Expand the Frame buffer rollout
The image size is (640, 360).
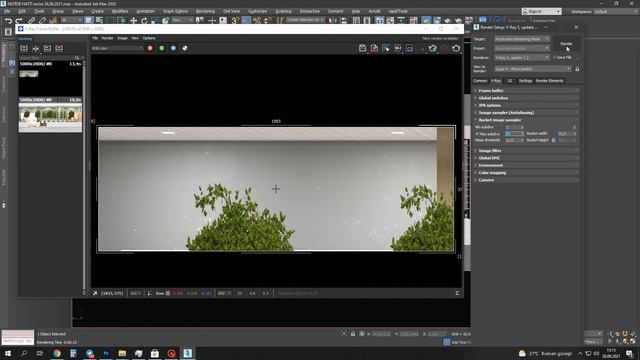526,91
